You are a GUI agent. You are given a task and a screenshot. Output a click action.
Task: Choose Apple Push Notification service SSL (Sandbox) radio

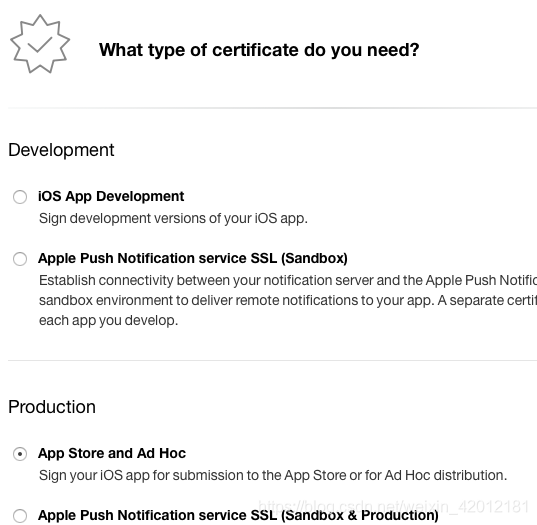tap(20, 259)
